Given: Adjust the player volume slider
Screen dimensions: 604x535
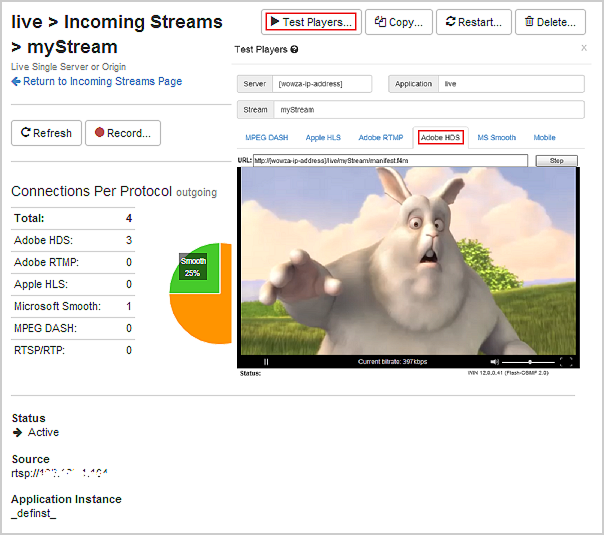Looking at the screenshot, I should coord(528,362).
